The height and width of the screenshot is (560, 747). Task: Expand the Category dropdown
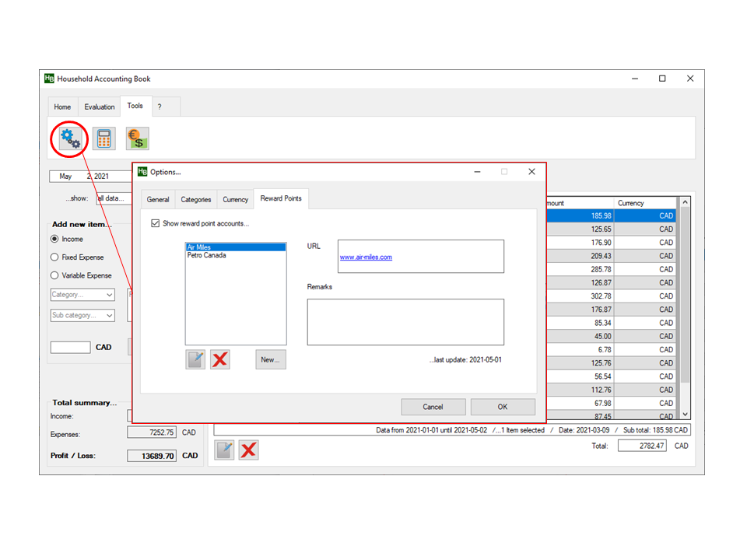click(x=82, y=295)
